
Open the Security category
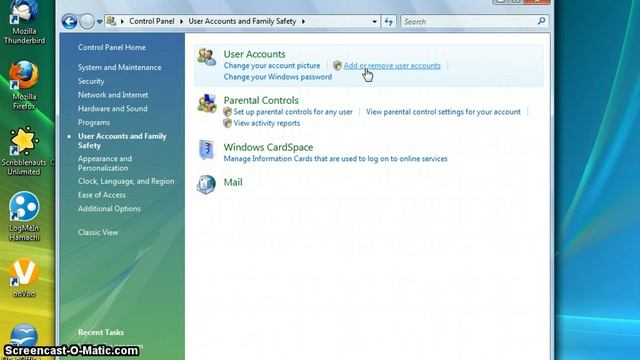point(91,81)
